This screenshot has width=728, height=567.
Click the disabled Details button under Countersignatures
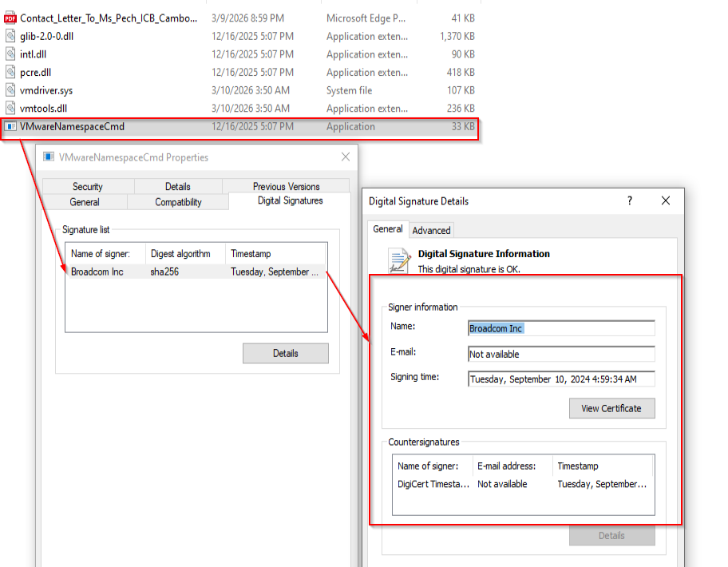(611, 535)
